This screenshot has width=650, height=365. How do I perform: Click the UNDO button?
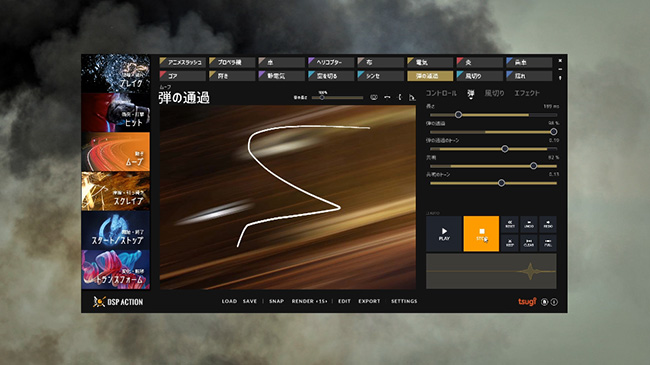coord(529,224)
